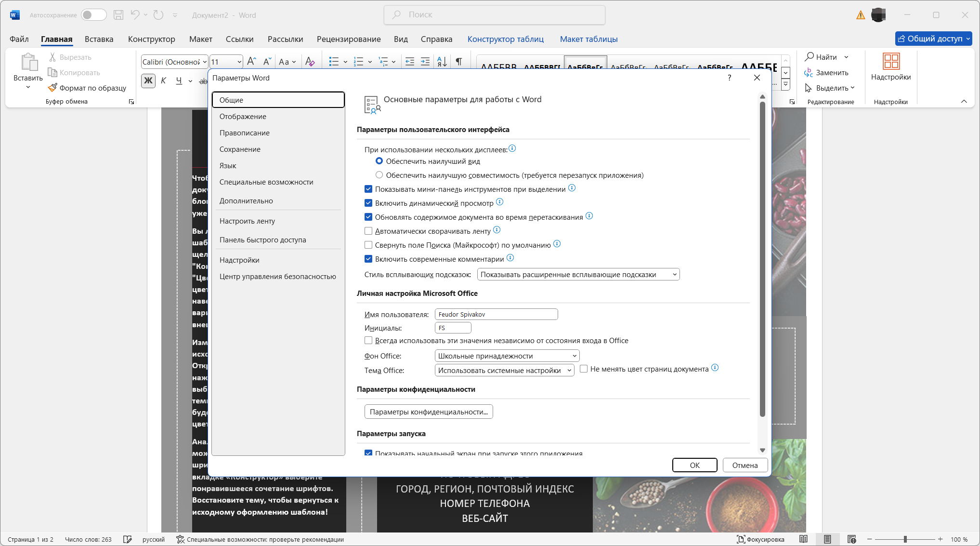980x546 pixels.
Task: Click the Cancel (Отмена) button
Action: [745, 465]
